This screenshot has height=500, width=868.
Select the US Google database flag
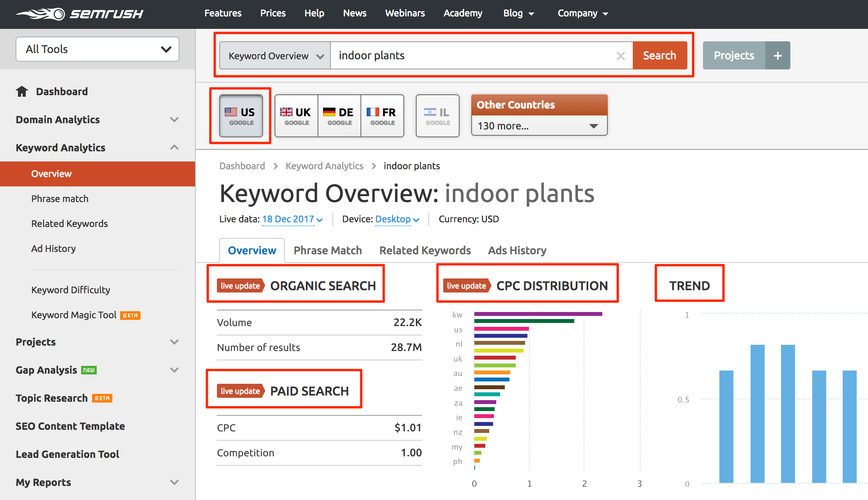[241, 116]
